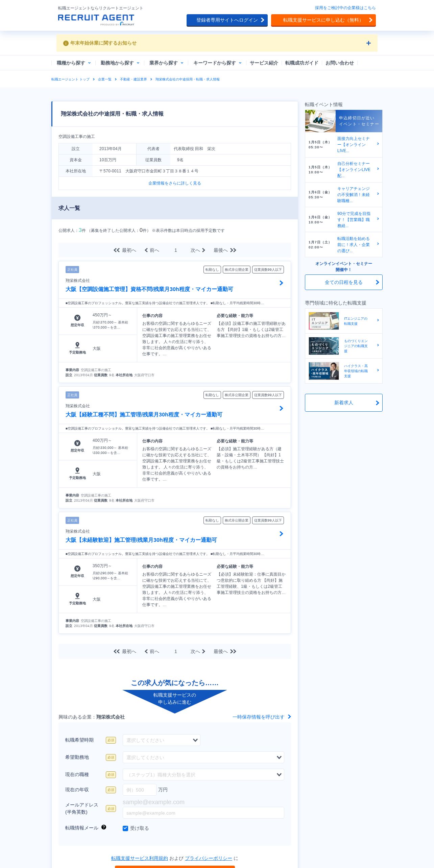Open 希望勤務地 select dropdown
The image size is (434, 868).
(x=203, y=757)
